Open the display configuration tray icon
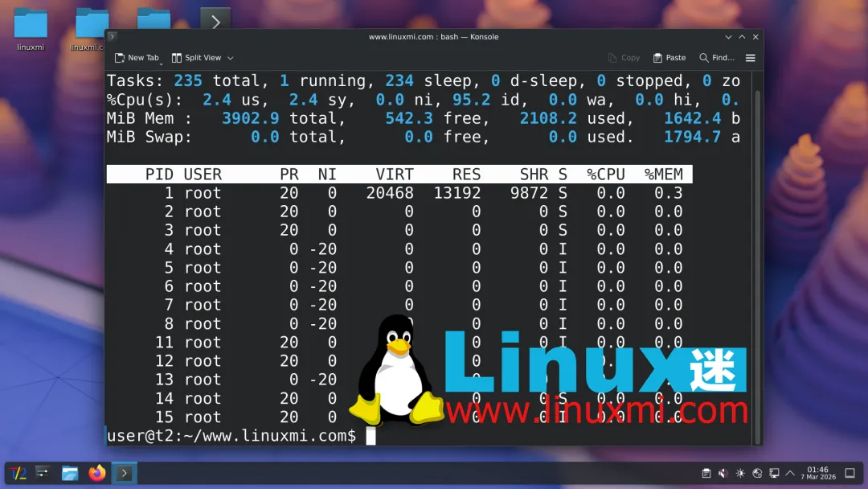This screenshot has width=868, height=489. 774,473
